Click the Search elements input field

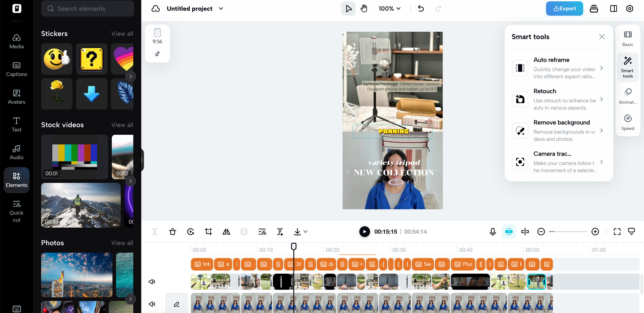(x=87, y=8)
